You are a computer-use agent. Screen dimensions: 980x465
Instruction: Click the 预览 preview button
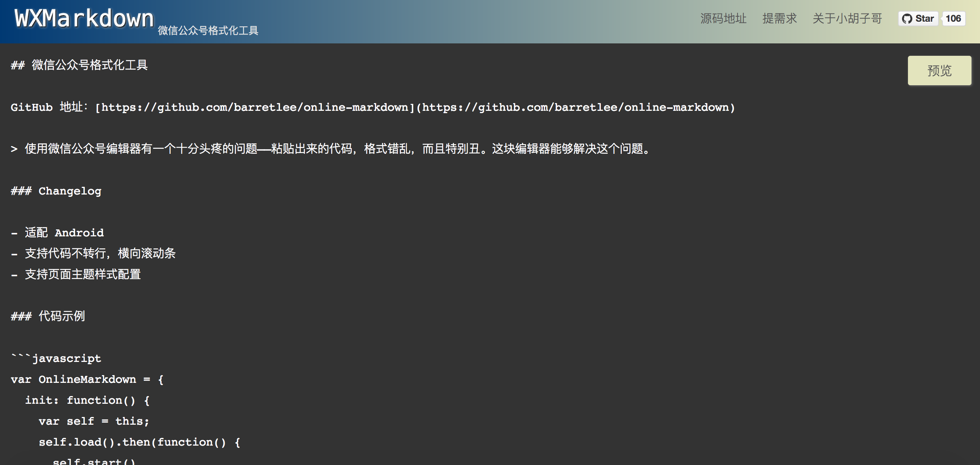pyautogui.click(x=939, y=71)
